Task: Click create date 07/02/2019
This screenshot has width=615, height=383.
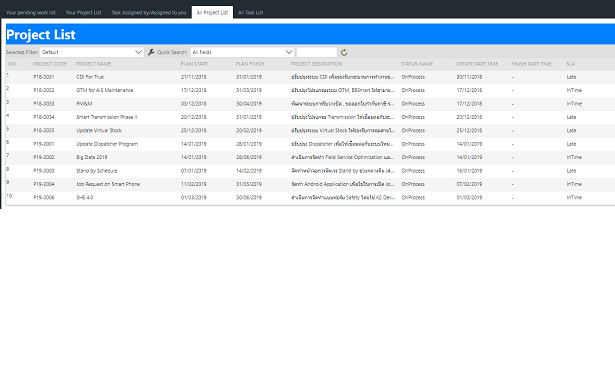Action: (469, 184)
